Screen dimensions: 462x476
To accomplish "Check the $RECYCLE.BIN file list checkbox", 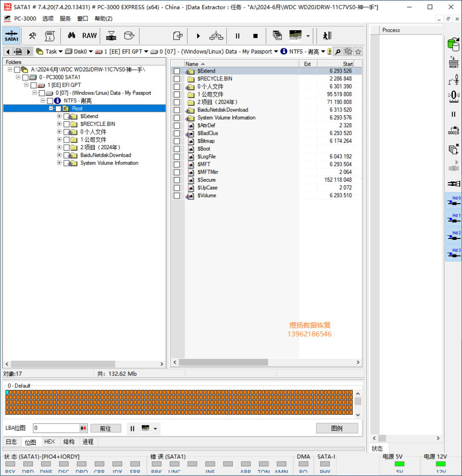I will 177,79.
